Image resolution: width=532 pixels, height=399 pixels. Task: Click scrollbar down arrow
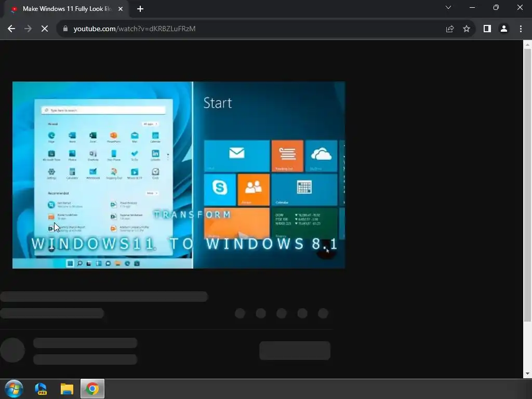527,374
